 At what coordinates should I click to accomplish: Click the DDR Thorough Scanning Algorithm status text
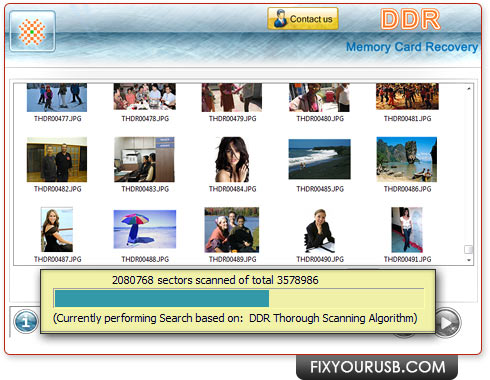[x=235, y=318]
